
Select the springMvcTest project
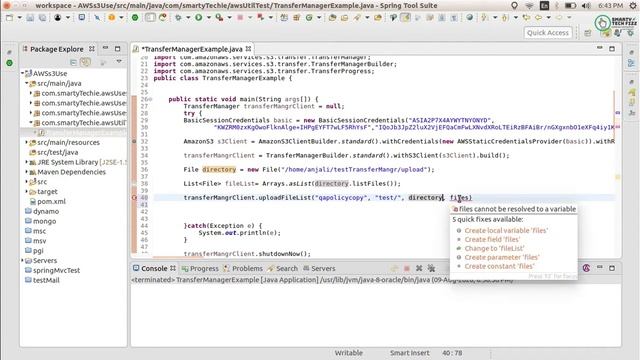tap(56, 270)
